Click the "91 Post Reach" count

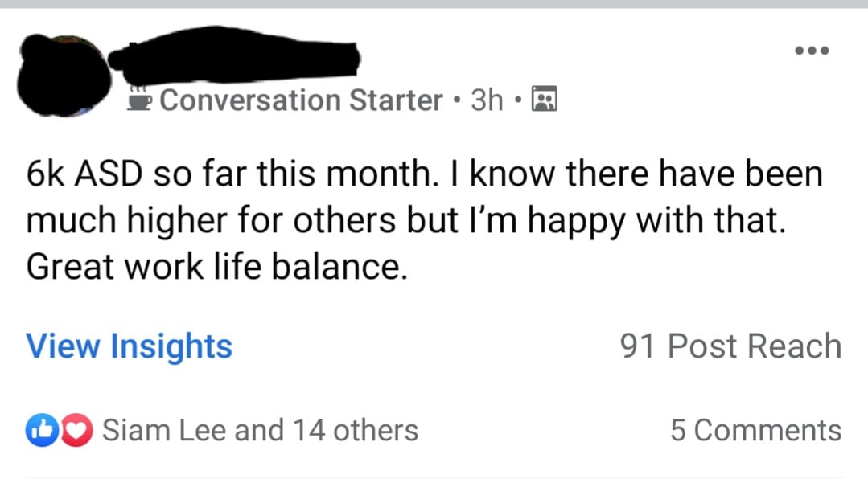(x=730, y=346)
